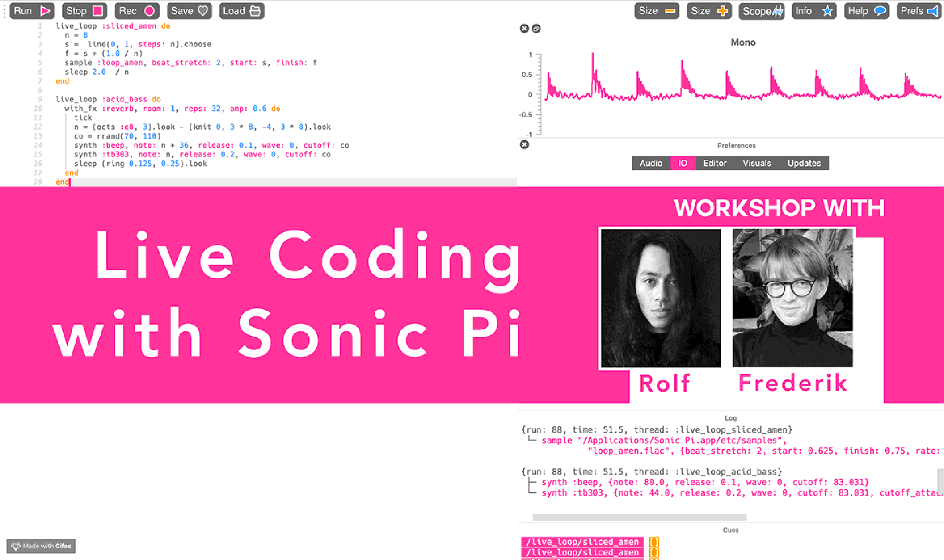Open the Info panel
This screenshot has width=944, height=560.
(814, 11)
